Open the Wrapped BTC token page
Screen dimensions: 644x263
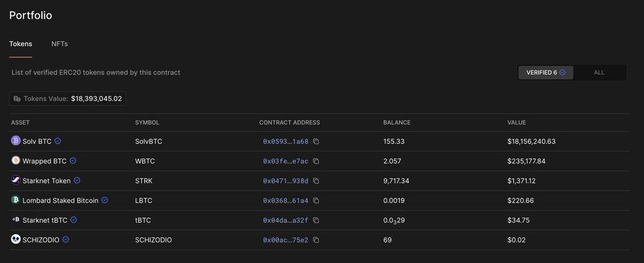[44, 161]
